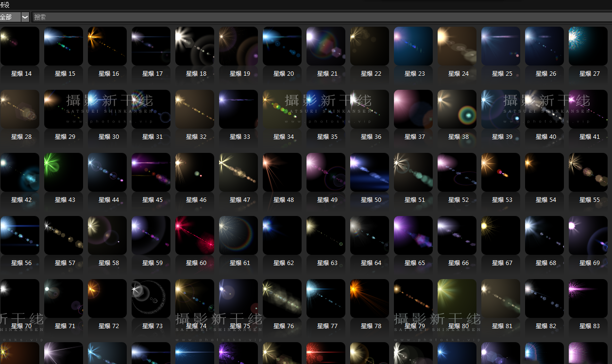The image size is (612, 364).
Task: Choose the 星爆 27 cyan burst preset
Action: (588, 46)
